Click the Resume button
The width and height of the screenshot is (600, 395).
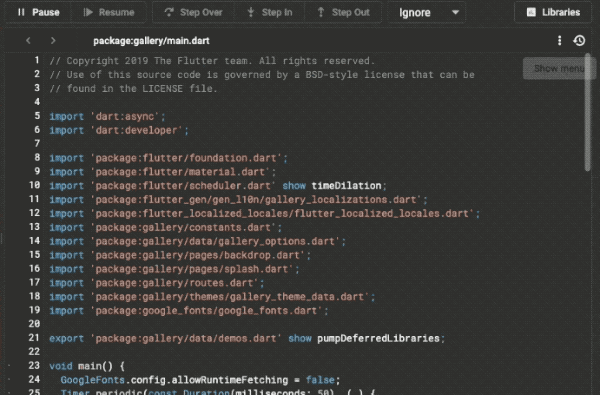[109, 12]
